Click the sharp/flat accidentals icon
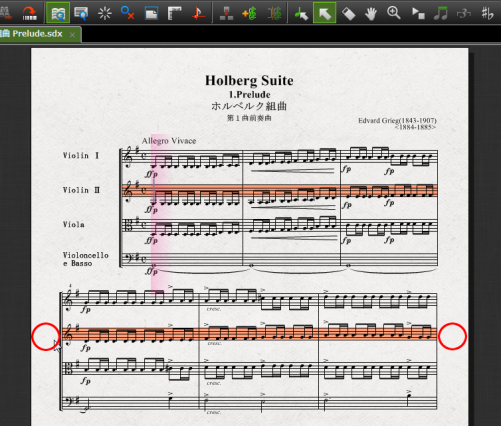This screenshot has height=426, width=501. pos(487,13)
